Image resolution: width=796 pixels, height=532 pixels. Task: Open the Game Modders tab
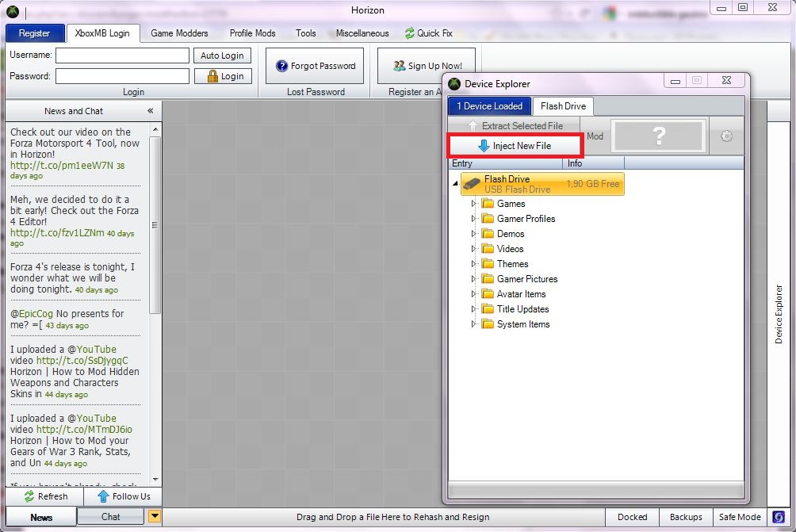click(x=179, y=33)
